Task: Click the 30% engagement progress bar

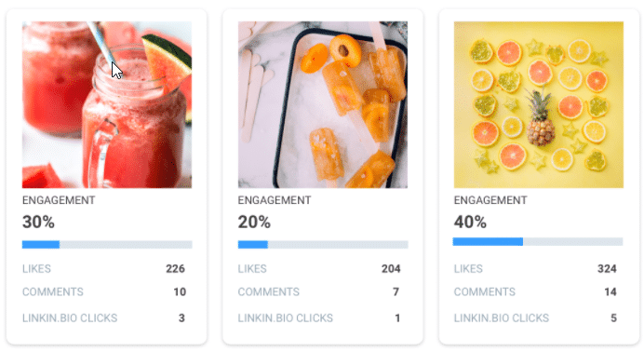Action: 107,244
